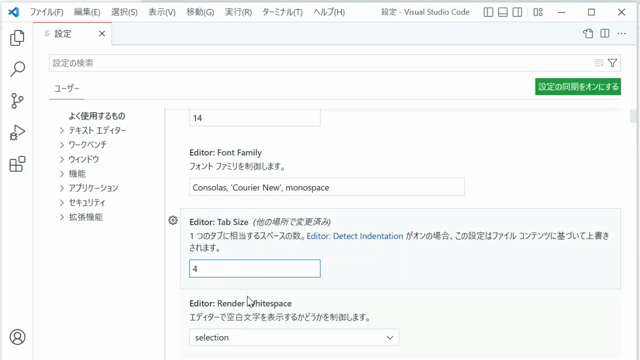Open the 選択(S) menu

coord(124,12)
